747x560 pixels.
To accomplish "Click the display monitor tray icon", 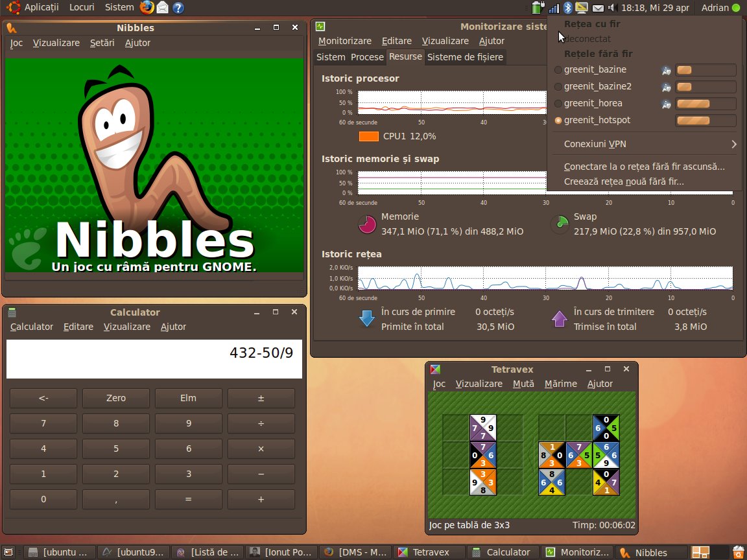I will click(x=582, y=8).
